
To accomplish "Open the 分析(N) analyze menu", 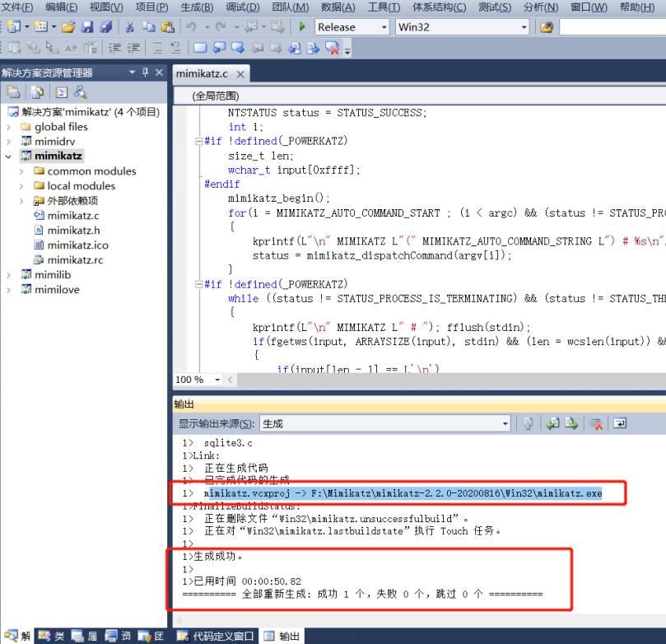I will [x=541, y=7].
